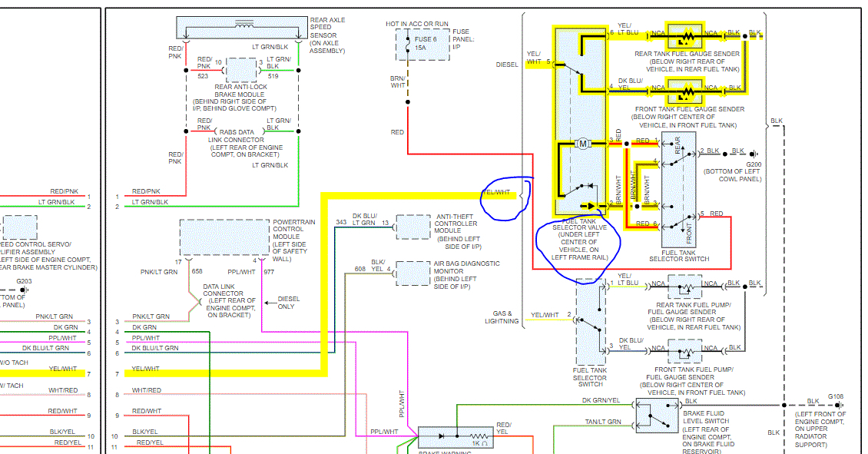This screenshot has height=454, width=868.
Task: Click the 'HOT IN ACC OR RUN' text
Action: pyautogui.click(x=417, y=24)
